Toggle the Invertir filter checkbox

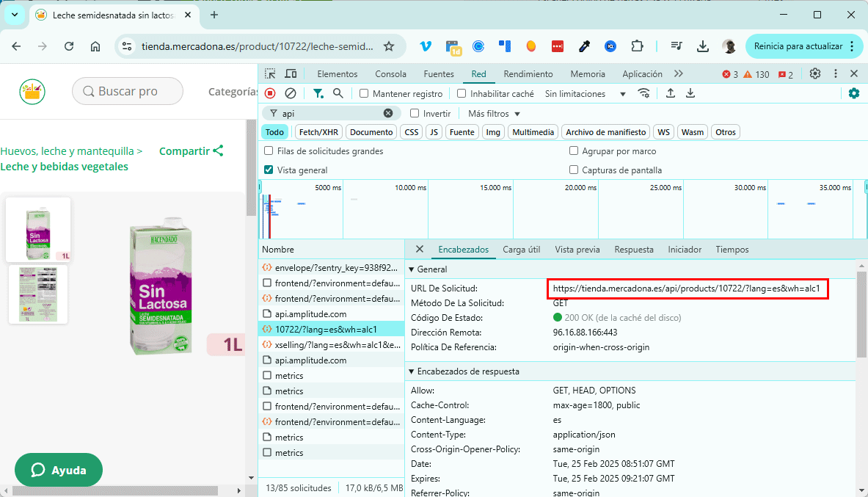point(415,114)
